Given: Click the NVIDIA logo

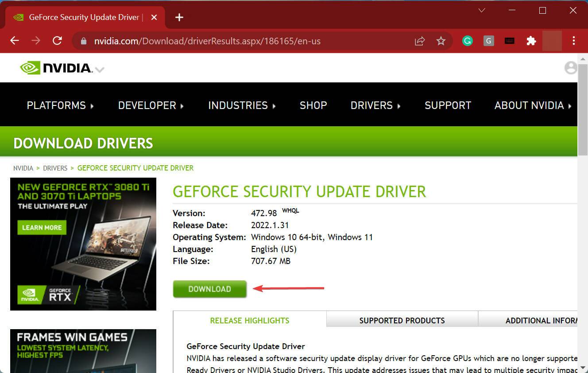Looking at the screenshot, I should tap(56, 68).
